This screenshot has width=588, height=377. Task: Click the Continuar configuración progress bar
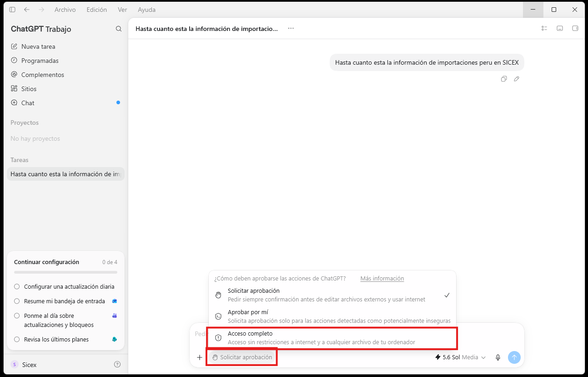pos(65,272)
